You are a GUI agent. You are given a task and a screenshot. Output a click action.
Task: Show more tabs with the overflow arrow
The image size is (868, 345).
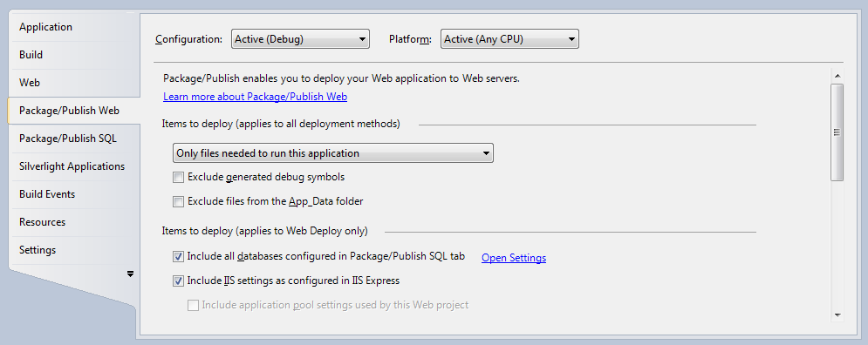pyautogui.click(x=130, y=274)
